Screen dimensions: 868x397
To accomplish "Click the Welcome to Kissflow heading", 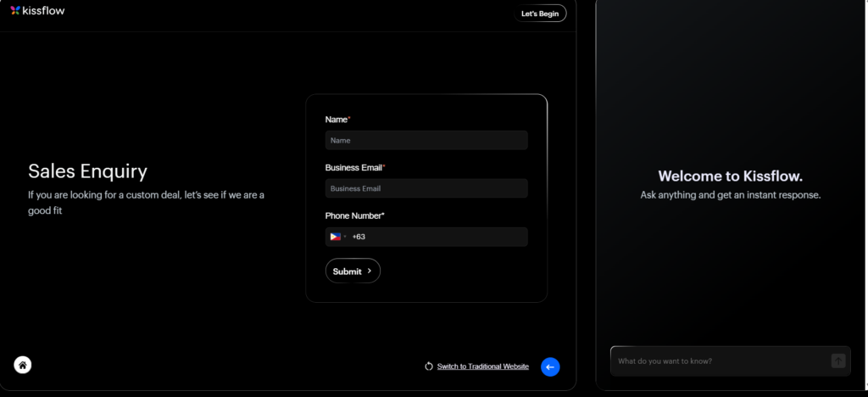I will click(730, 176).
